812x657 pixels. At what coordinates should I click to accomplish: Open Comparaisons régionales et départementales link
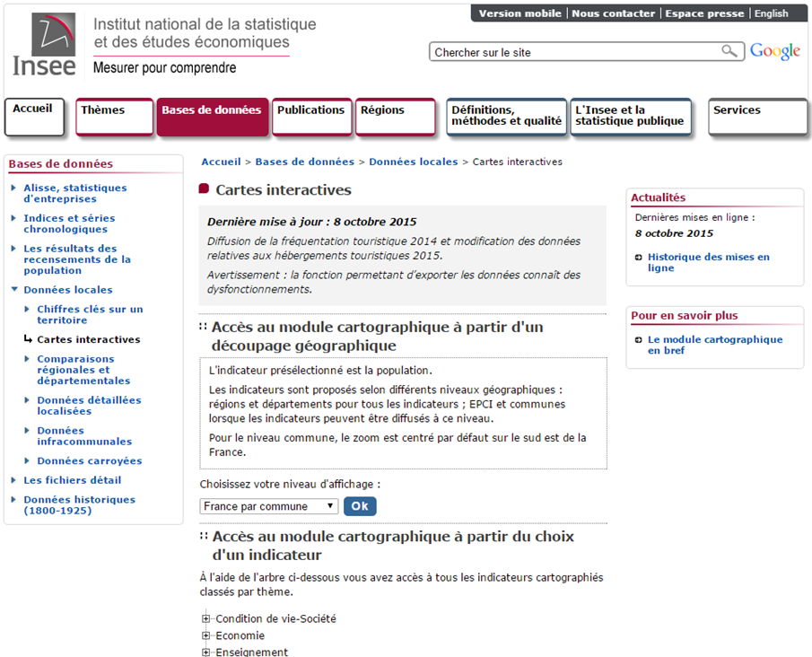83,370
